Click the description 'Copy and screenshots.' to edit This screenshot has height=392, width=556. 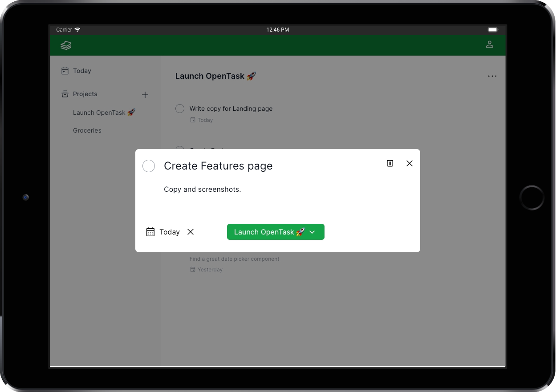(202, 189)
